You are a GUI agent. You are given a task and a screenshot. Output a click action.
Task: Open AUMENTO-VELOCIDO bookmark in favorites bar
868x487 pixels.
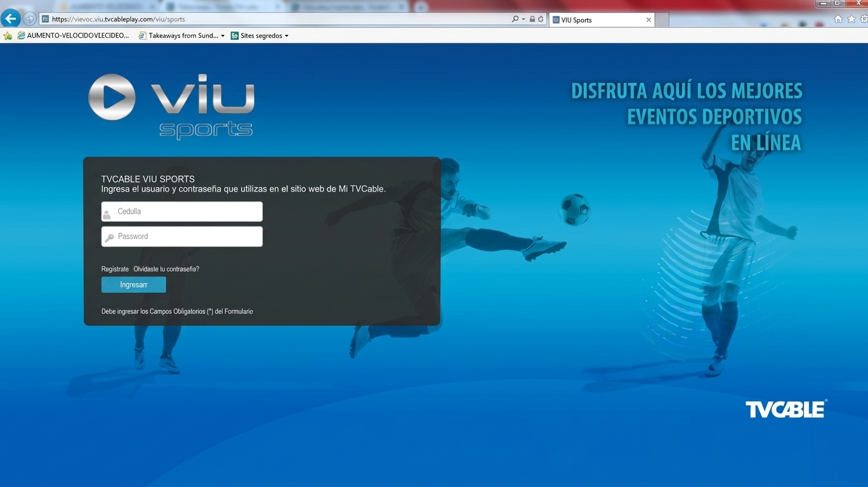click(73, 36)
